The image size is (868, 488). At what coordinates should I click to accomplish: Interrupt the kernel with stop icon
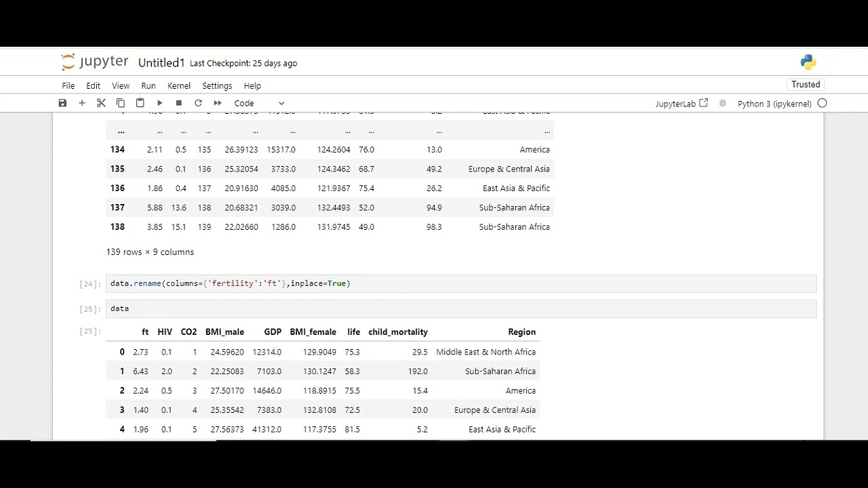[179, 103]
